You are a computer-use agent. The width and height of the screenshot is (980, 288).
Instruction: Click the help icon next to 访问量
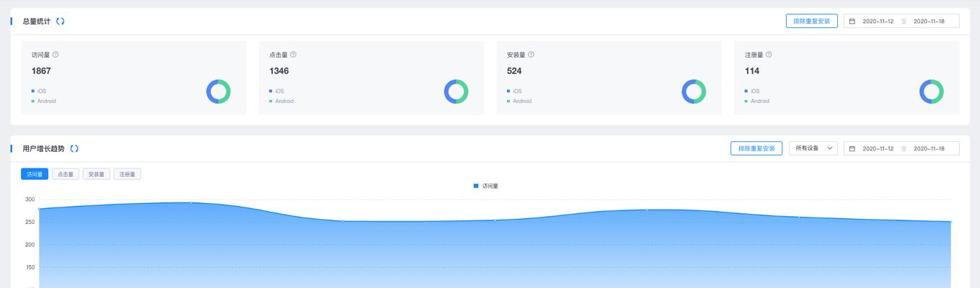(56, 55)
